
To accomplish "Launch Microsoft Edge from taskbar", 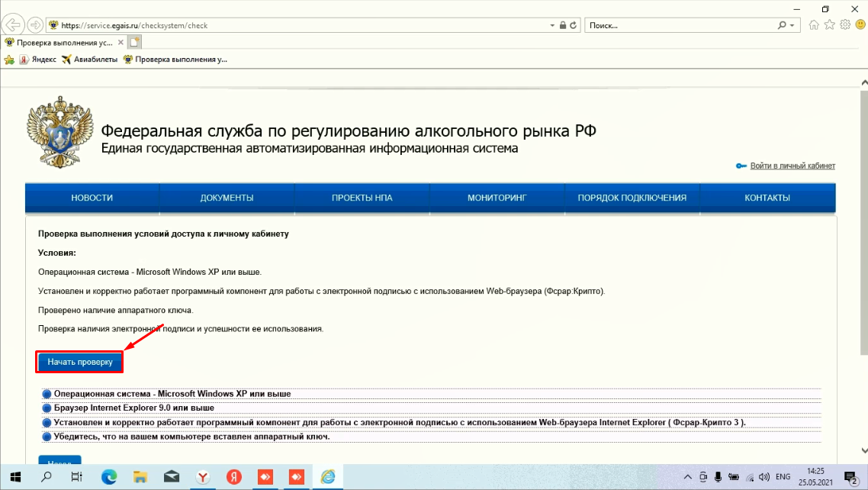I will click(x=109, y=477).
